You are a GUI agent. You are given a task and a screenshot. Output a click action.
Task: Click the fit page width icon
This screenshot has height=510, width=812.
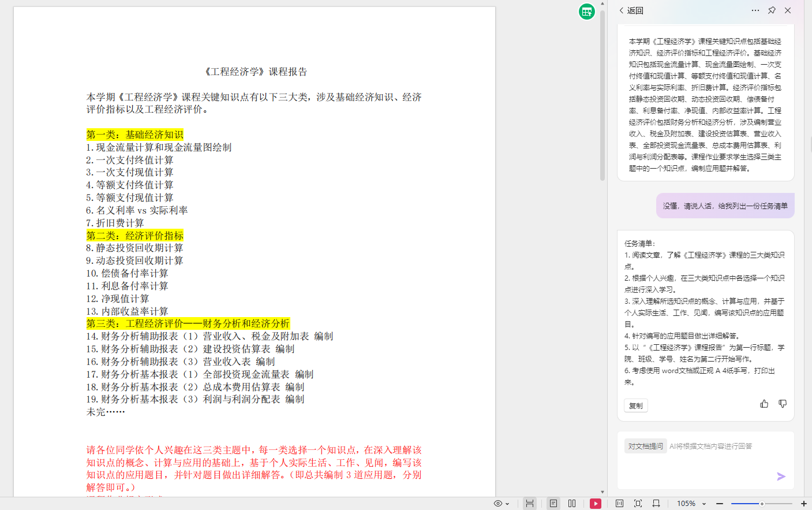click(656, 504)
